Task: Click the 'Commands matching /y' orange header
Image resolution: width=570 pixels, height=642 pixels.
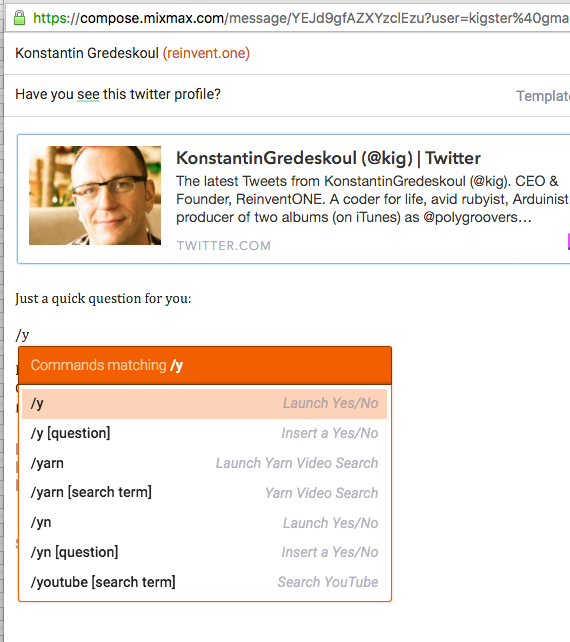Action: 205,365
